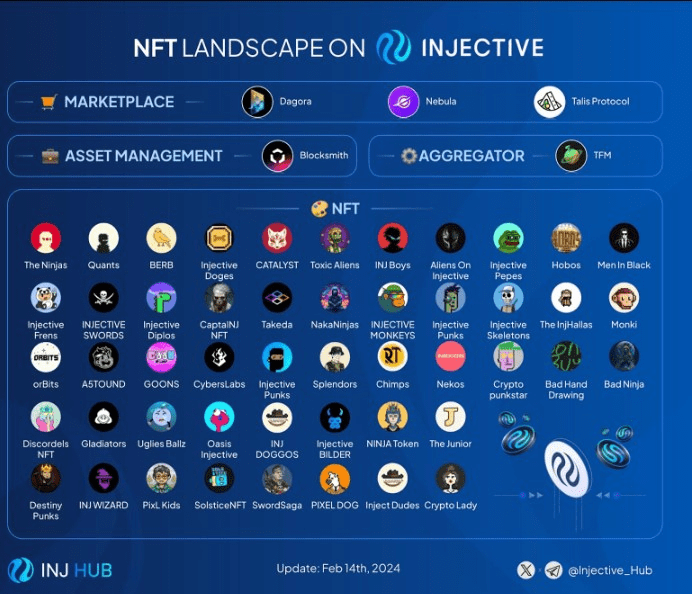
Task: Select the Injective Skeletons icon
Action: tap(508, 298)
